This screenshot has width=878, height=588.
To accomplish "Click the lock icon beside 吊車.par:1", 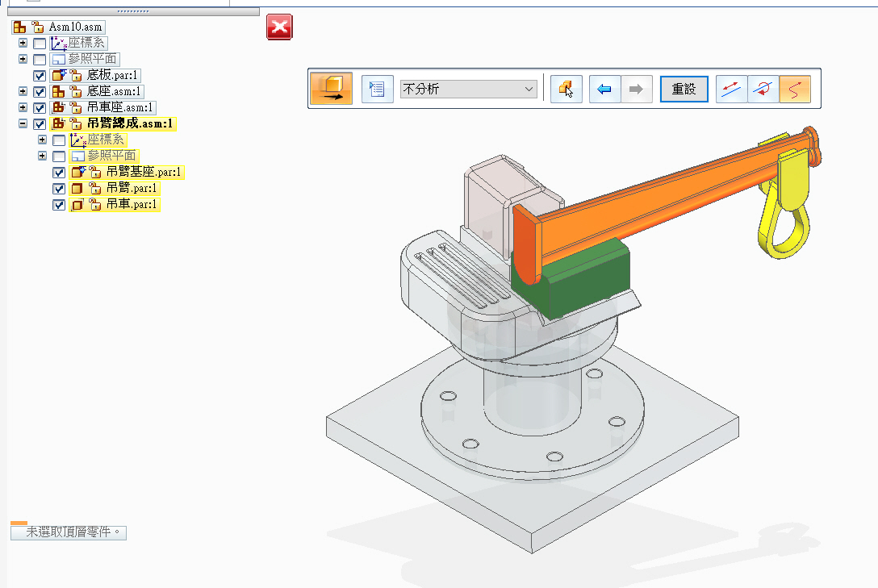I will pos(95,205).
